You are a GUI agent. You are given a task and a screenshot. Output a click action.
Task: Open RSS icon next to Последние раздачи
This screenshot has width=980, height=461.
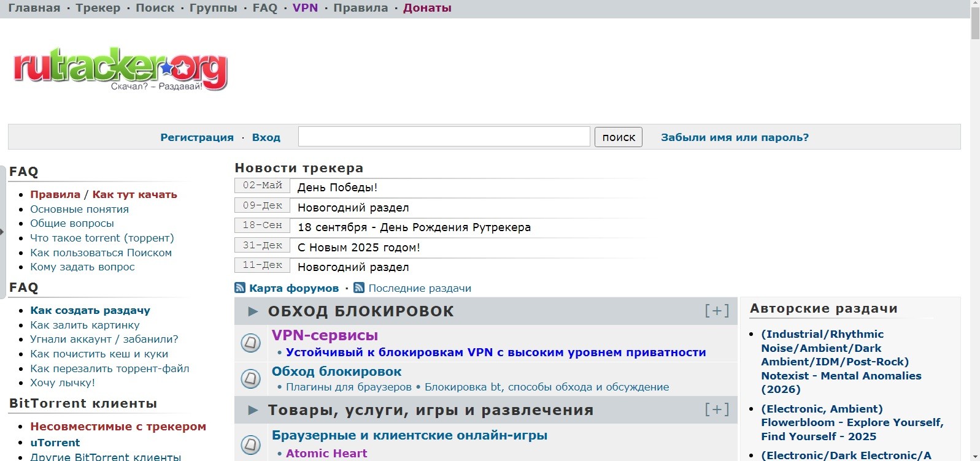point(359,288)
